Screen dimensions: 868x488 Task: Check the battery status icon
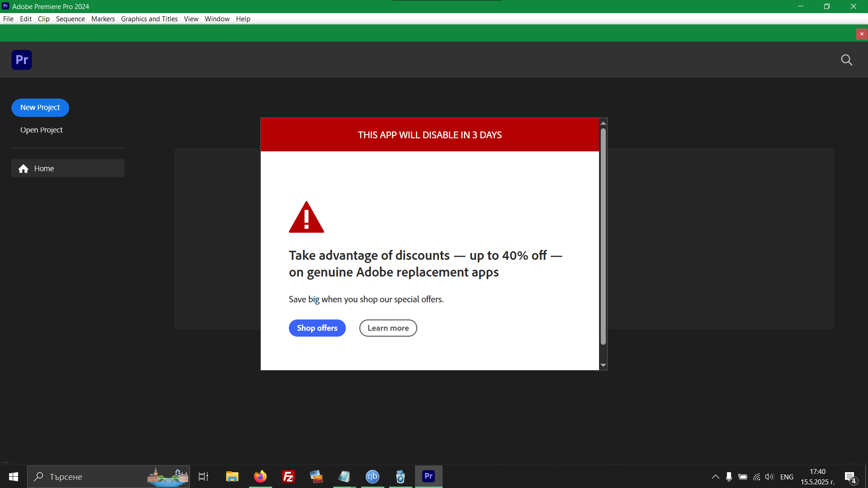(x=742, y=477)
